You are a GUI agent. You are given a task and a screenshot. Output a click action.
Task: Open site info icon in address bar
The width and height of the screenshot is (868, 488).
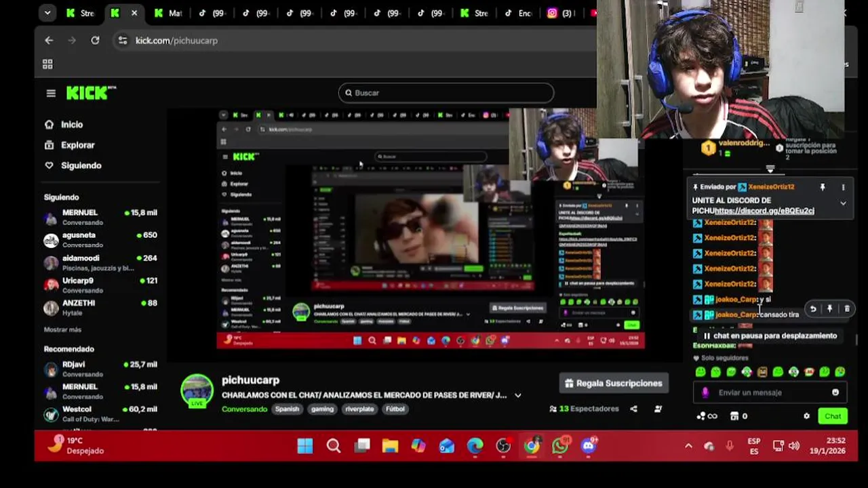tap(122, 41)
